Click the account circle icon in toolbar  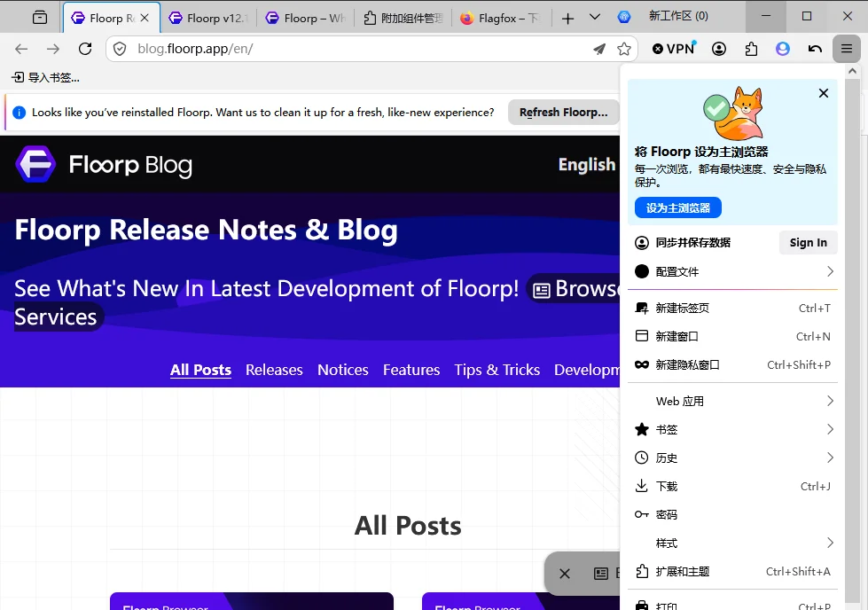click(x=719, y=49)
